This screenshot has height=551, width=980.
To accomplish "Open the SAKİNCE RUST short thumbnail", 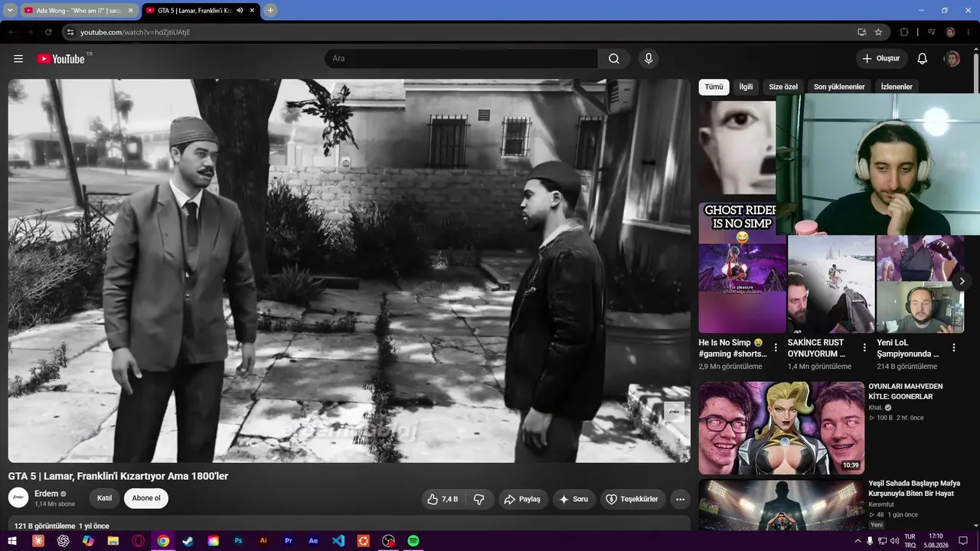I will (x=831, y=284).
